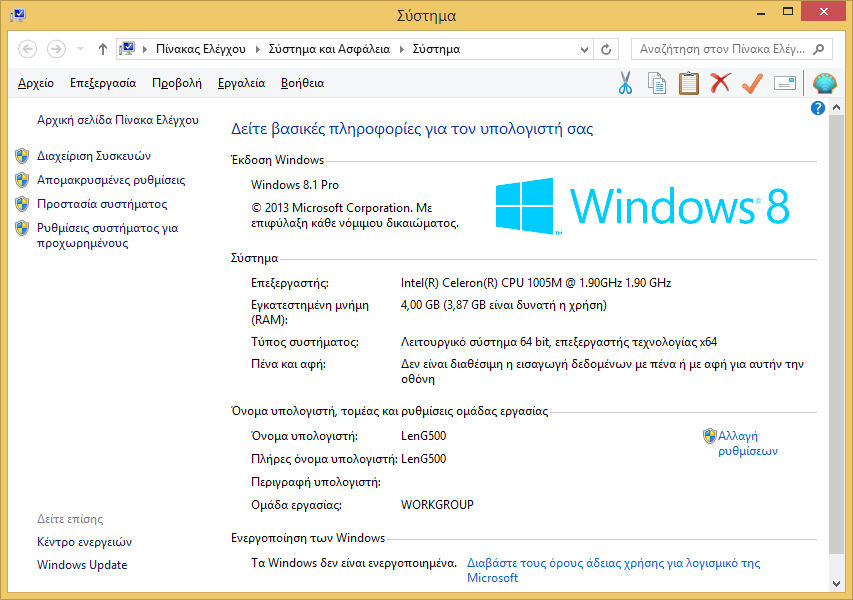Click the Σύστημα breadcrumb
Screen dimensions: 853x600
436,49
